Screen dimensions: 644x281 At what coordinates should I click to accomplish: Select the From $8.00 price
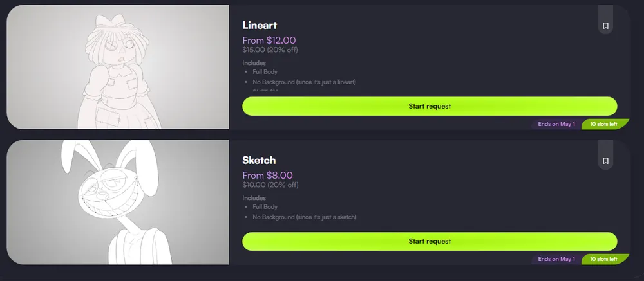(267, 175)
